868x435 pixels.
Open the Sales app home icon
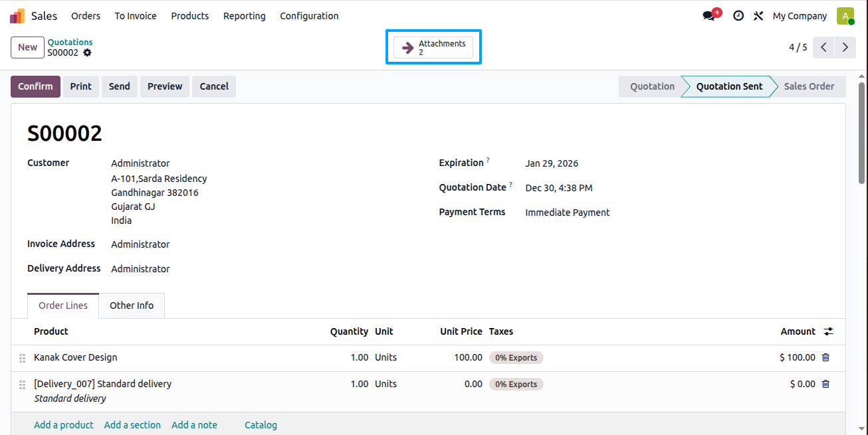17,16
